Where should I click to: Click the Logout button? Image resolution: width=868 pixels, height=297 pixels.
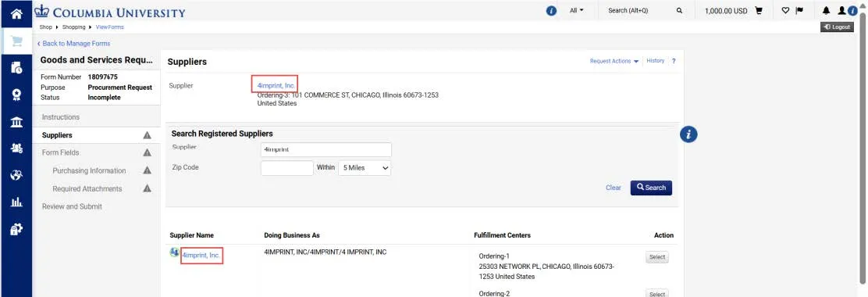(x=837, y=27)
